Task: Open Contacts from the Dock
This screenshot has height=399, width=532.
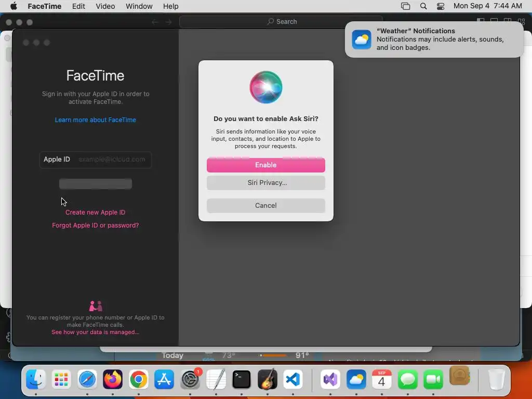Action: [460, 376]
